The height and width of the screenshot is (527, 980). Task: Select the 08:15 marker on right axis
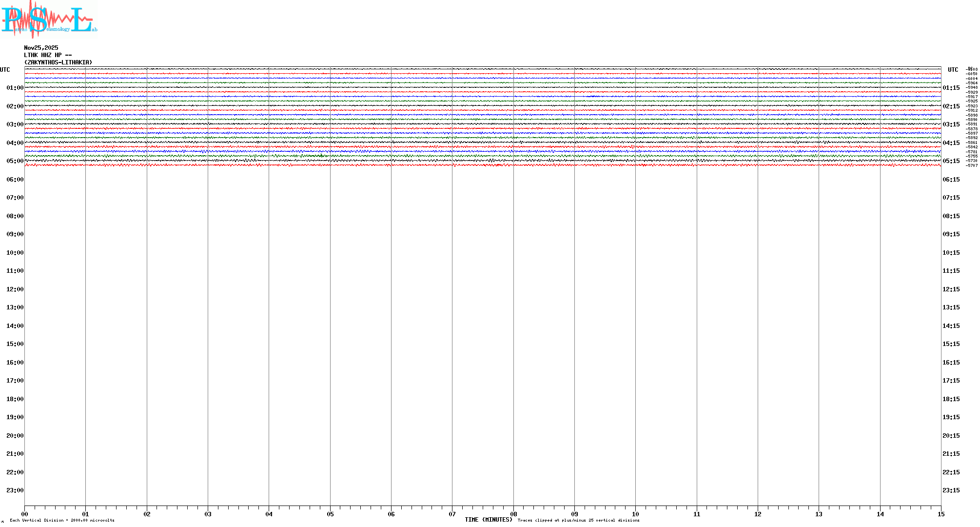pyautogui.click(x=951, y=216)
